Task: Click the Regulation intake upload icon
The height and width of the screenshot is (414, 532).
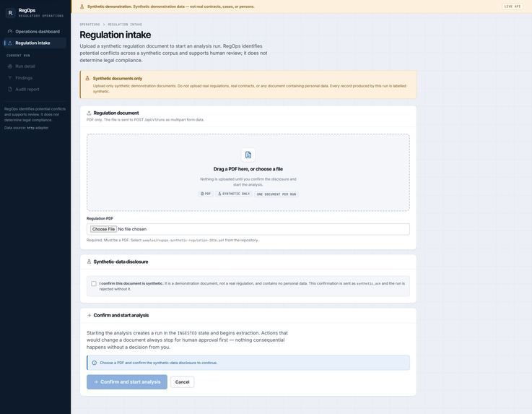Action: (10, 43)
